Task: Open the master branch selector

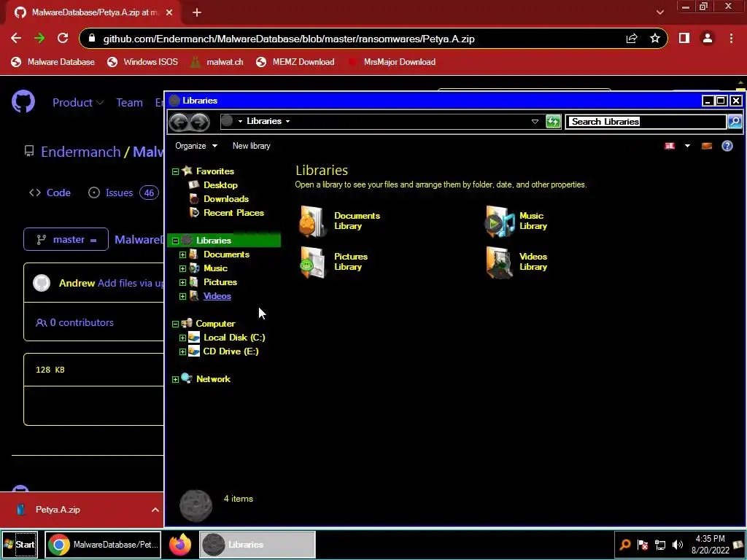Action: (x=66, y=239)
